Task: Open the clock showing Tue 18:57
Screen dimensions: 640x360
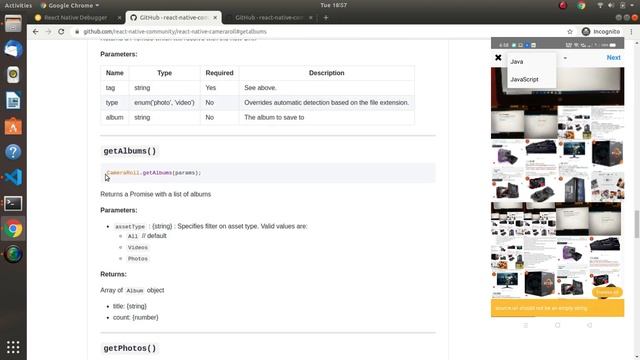Action: (x=333, y=5)
